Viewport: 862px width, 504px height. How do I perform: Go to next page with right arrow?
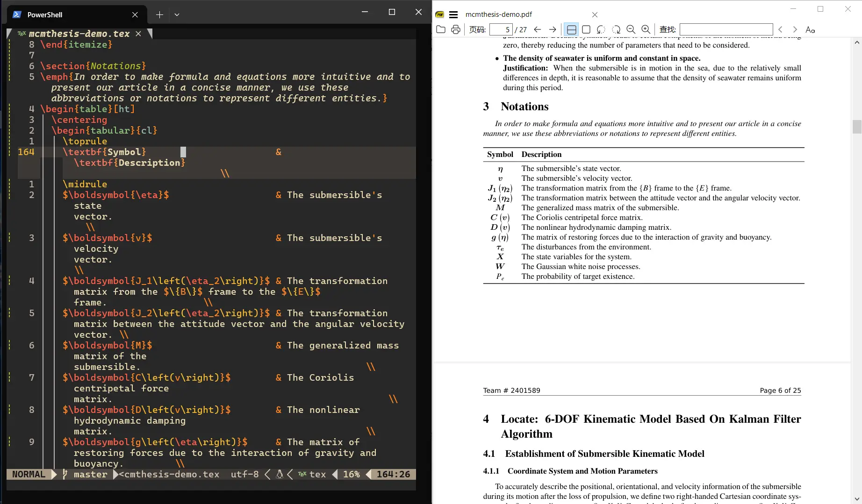553,29
